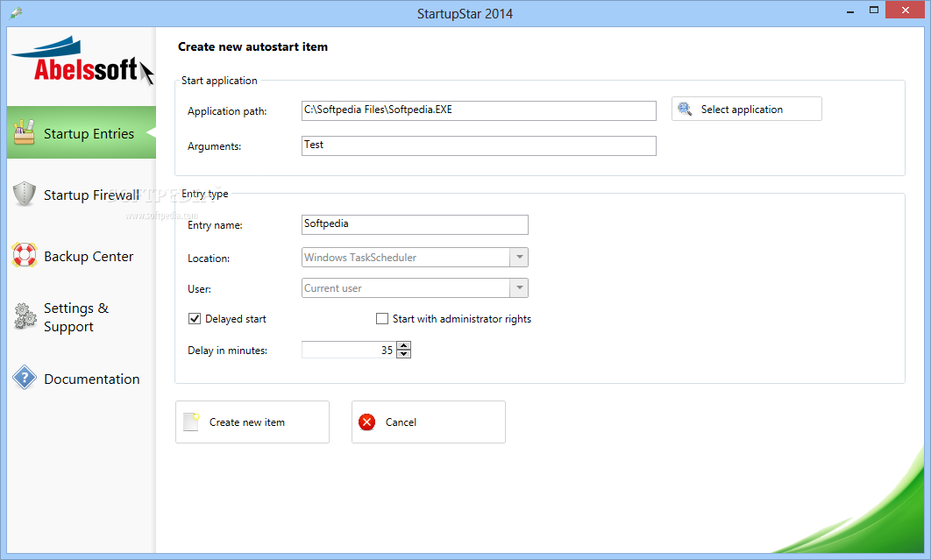The height and width of the screenshot is (560, 931).
Task: Minimize the StartupStar window
Action: pyautogui.click(x=850, y=11)
